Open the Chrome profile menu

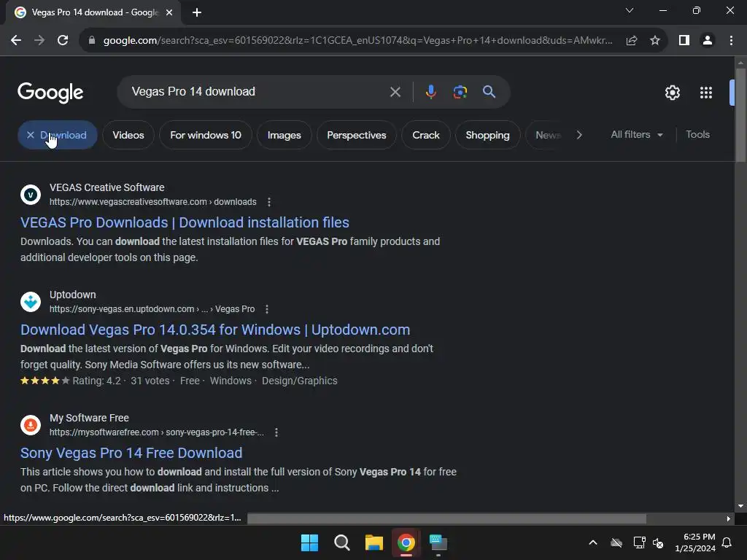click(708, 41)
